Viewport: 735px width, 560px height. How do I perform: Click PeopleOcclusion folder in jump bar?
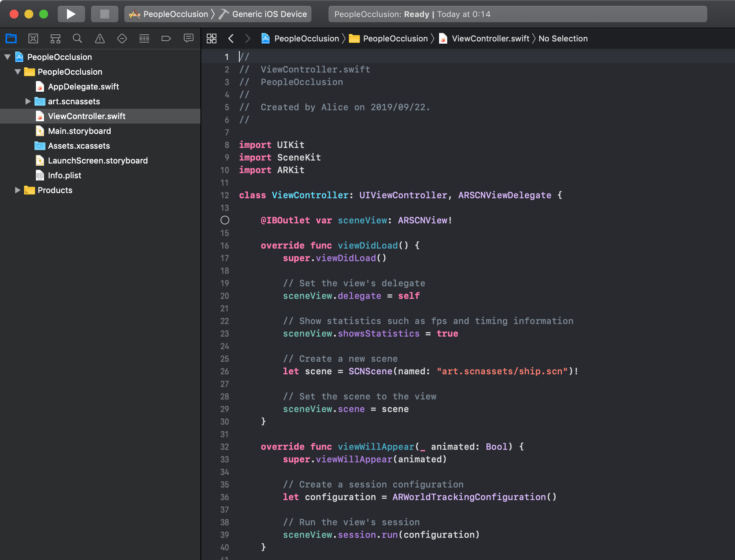(x=388, y=38)
